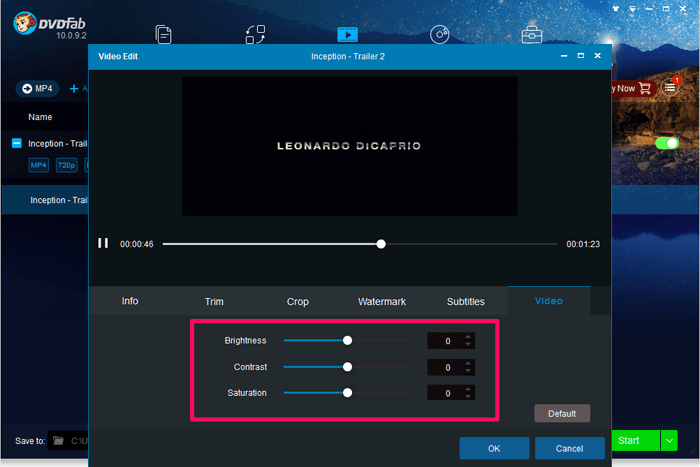Open the main window dropdown menu icon
Screen dimensions: 700x467
pyautogui.click(x=633, y=8)
